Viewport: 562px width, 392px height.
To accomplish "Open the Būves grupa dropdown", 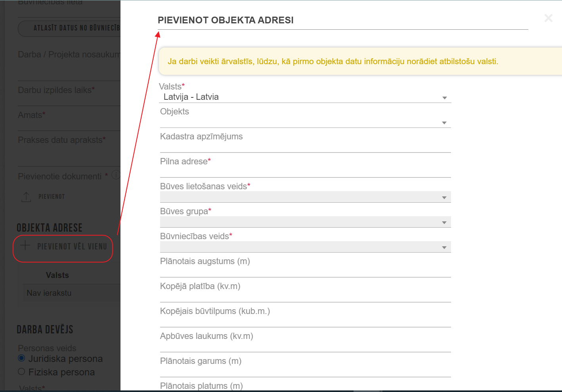I will click(x=305, y=222).
